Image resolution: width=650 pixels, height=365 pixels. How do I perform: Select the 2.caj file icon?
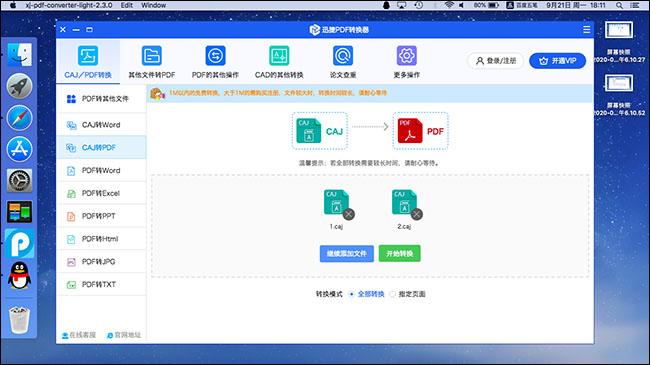404,202
